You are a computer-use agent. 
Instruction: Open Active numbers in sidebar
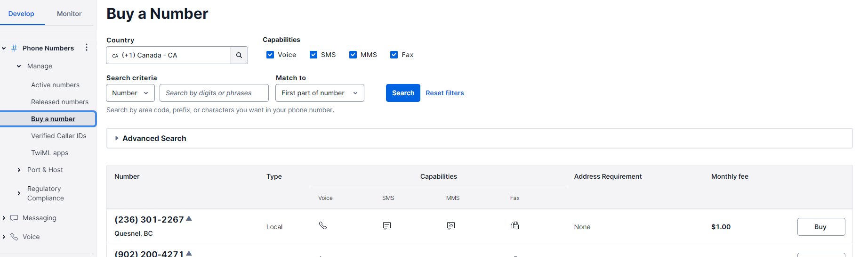coord(55,85)
